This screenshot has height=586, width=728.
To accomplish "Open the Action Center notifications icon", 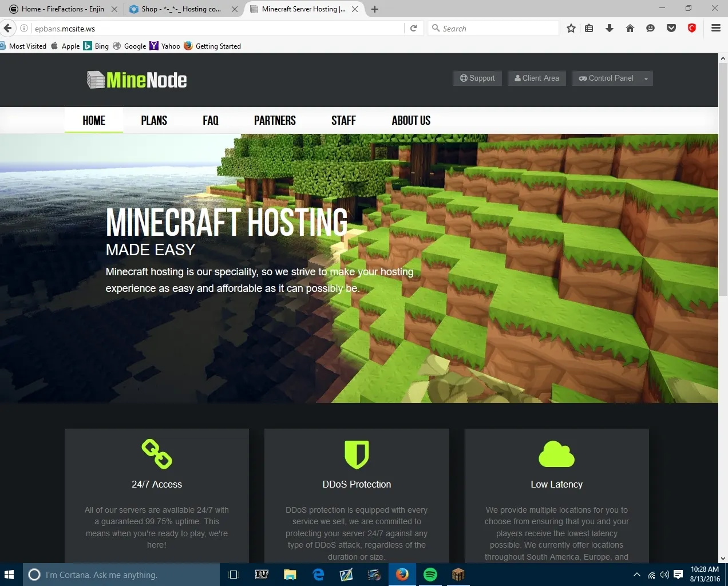I will (x=678, y=575).
